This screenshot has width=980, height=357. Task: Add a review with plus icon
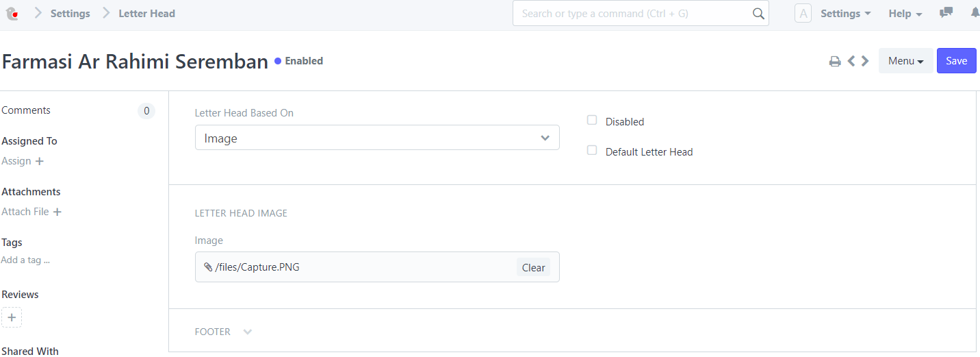pos(12,317)
